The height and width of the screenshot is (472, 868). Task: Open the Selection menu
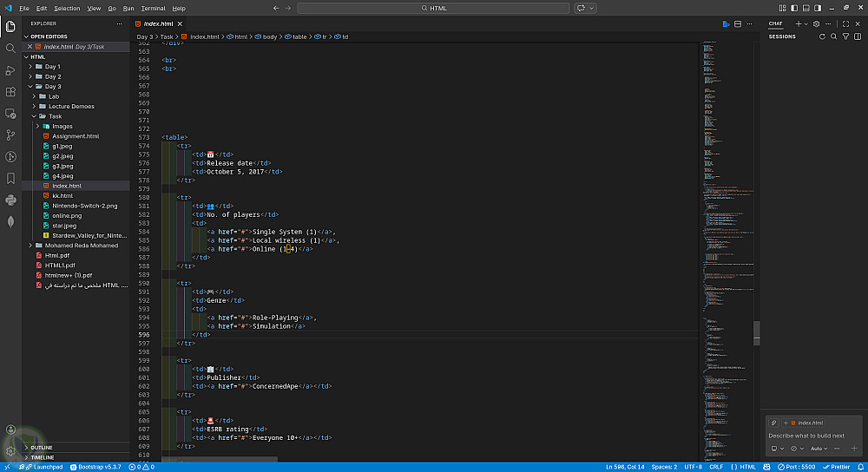coord(67,8)
